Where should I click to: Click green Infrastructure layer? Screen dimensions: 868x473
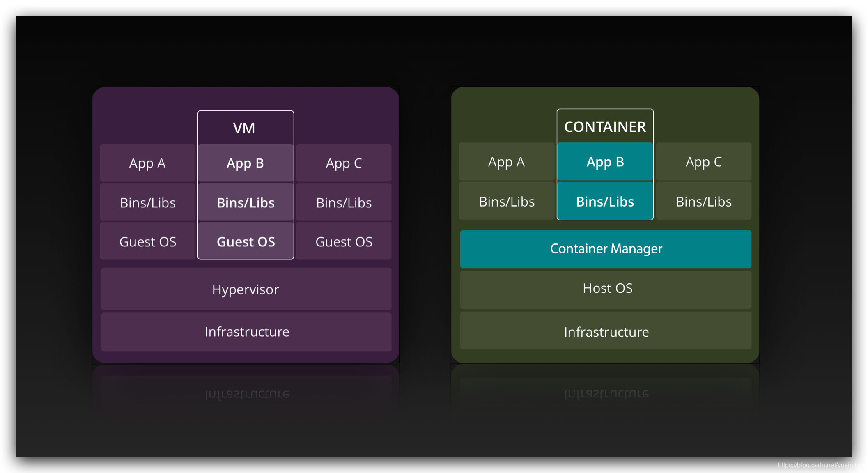coord(606,331)
